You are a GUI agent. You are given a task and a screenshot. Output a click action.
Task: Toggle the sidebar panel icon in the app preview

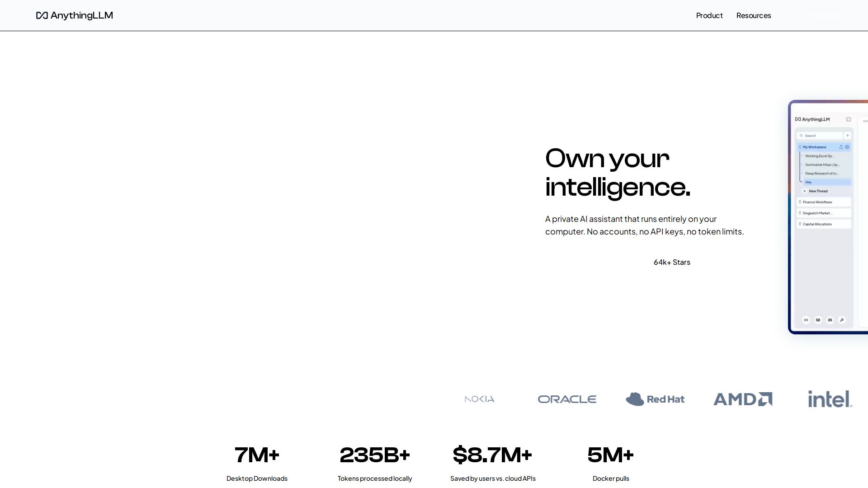[849, 119]
